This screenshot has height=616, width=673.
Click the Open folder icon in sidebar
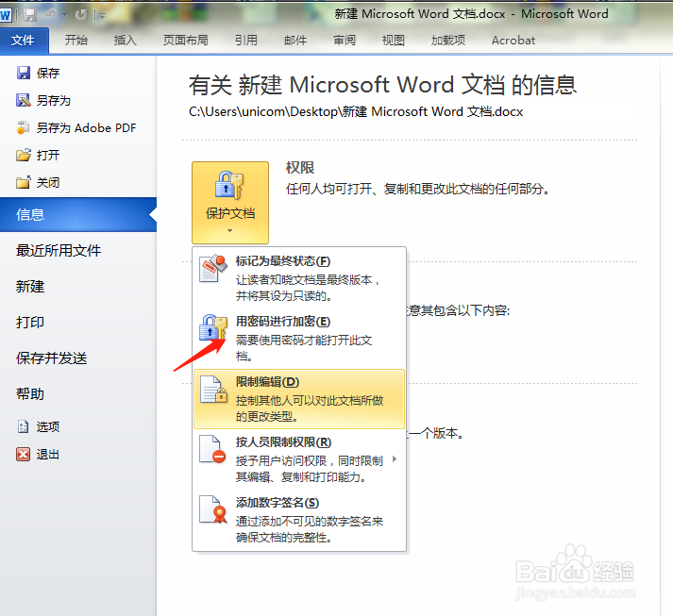(24, 156)
